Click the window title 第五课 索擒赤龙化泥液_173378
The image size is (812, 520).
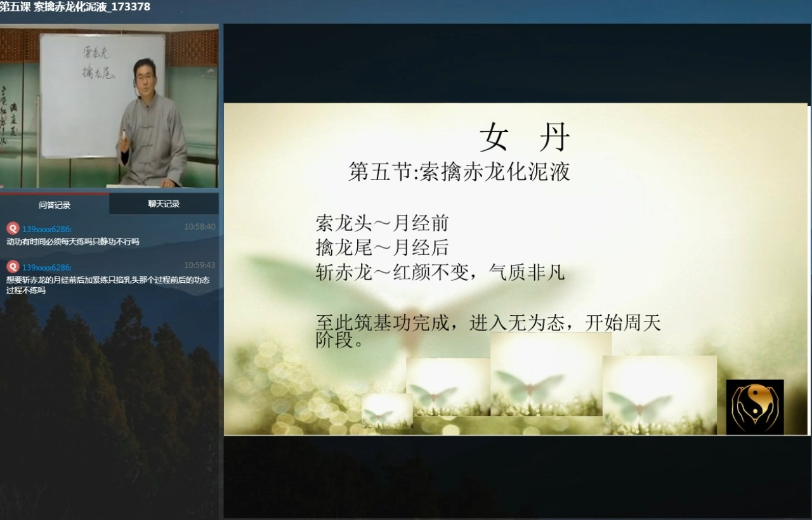click(75, 6)
